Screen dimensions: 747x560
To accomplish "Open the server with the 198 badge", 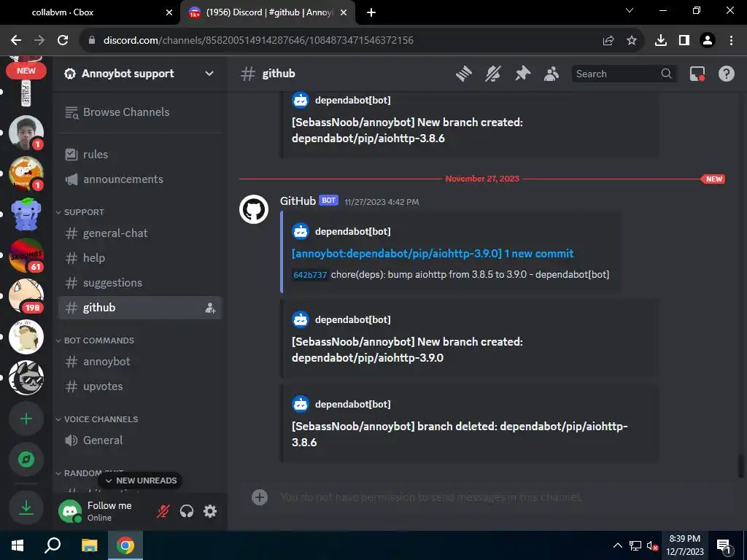I will 26,296.
